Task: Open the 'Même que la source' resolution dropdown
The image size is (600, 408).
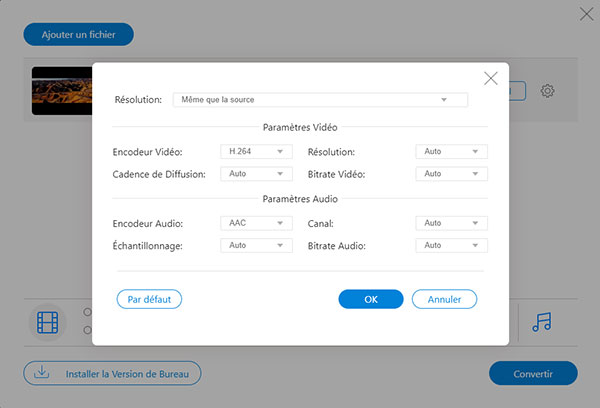Action: click(x=319, y=100)
